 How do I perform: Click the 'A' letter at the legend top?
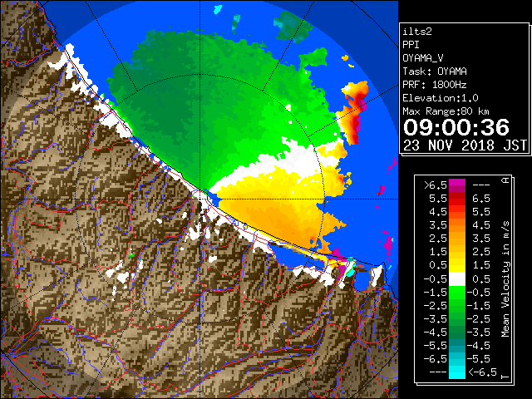(x=505, y=180)
